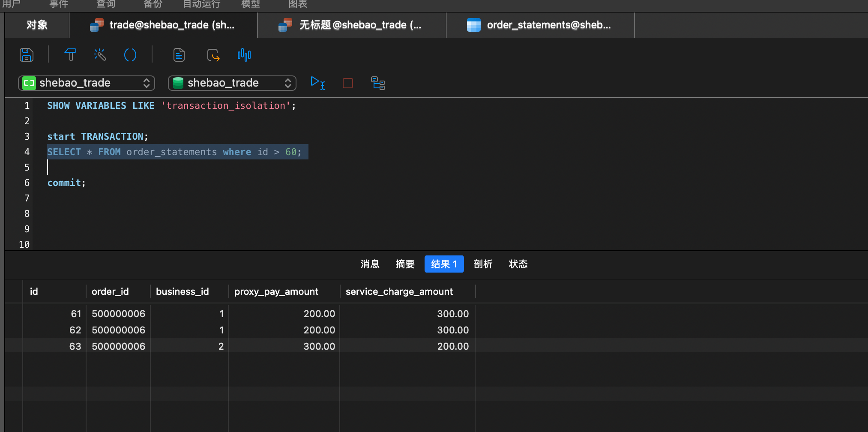868x432 pixels.
Task: Click the Beautify SQL magic wand icon
Action: click(x=100, y=55)
